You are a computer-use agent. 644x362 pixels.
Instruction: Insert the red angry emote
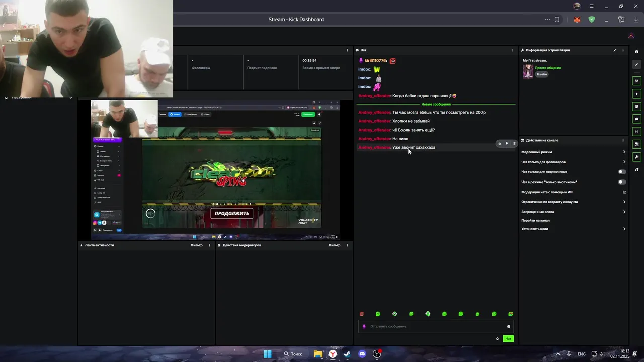point(362,314)
